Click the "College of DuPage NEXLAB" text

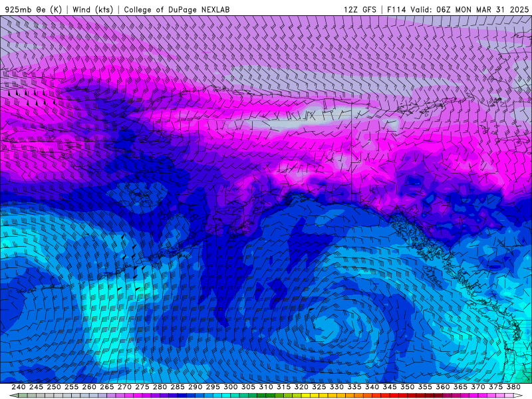[x=177, y=9]
